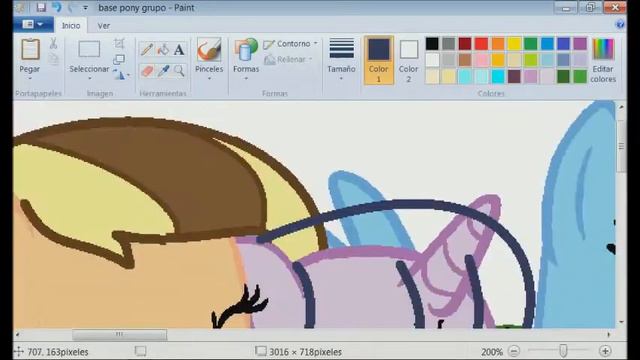Viewport: 640px width, 360px height.
Task: Restore down the Paint window
Action: click(x=590, y=7)
